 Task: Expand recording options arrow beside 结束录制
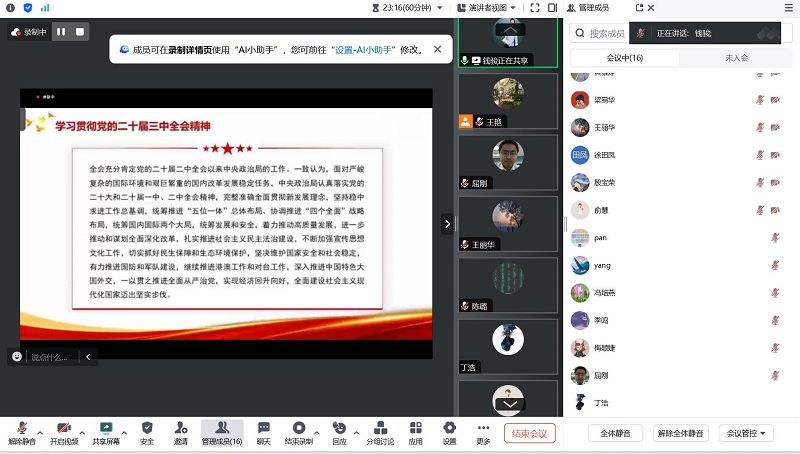(317, 433)
